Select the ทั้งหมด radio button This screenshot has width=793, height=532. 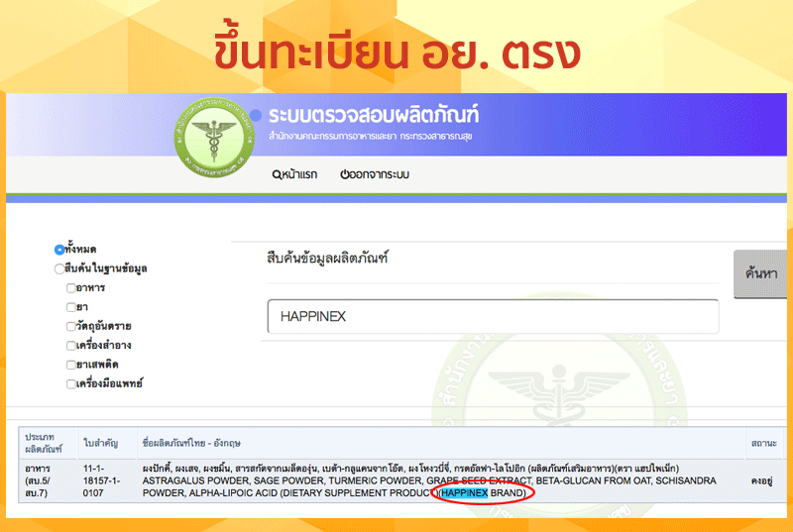point(59,250)
